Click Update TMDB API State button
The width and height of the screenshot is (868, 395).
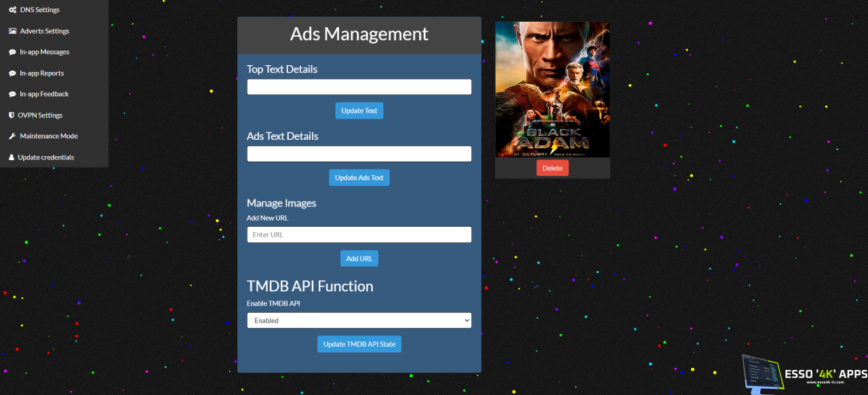coord(359,344)
